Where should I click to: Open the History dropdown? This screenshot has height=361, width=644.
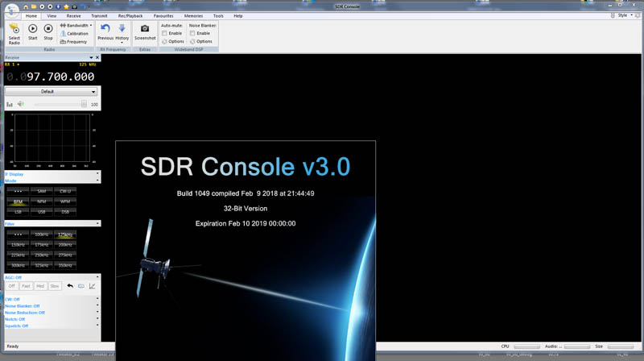coord(122,33)
